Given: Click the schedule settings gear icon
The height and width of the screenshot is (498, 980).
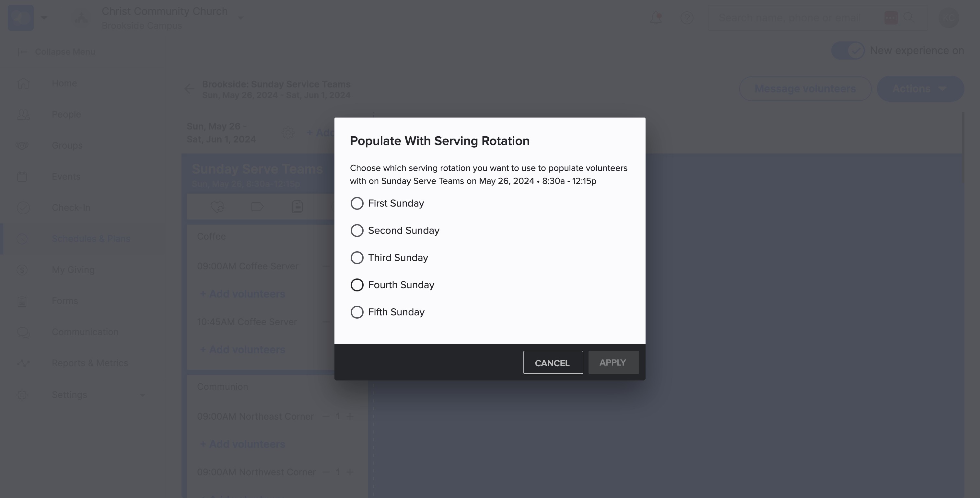Looking at the screenshot, I should pyautogui.click(x=288, y=133).
